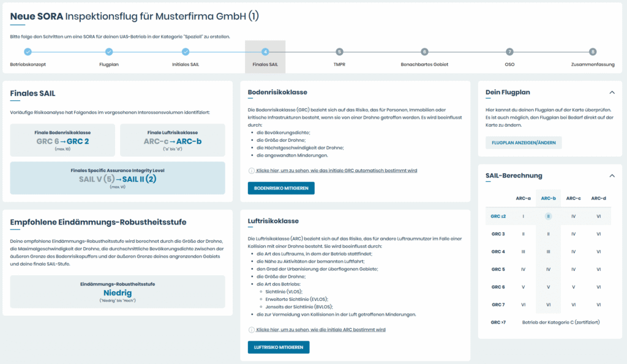
Task: Open Flugplan anzeigen/ändern
Action: click(524, 143)
